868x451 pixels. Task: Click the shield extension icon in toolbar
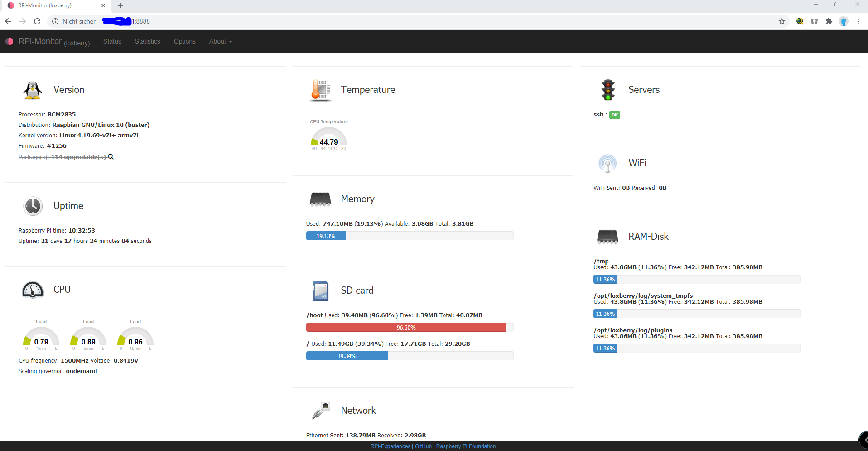coord(814,21)
